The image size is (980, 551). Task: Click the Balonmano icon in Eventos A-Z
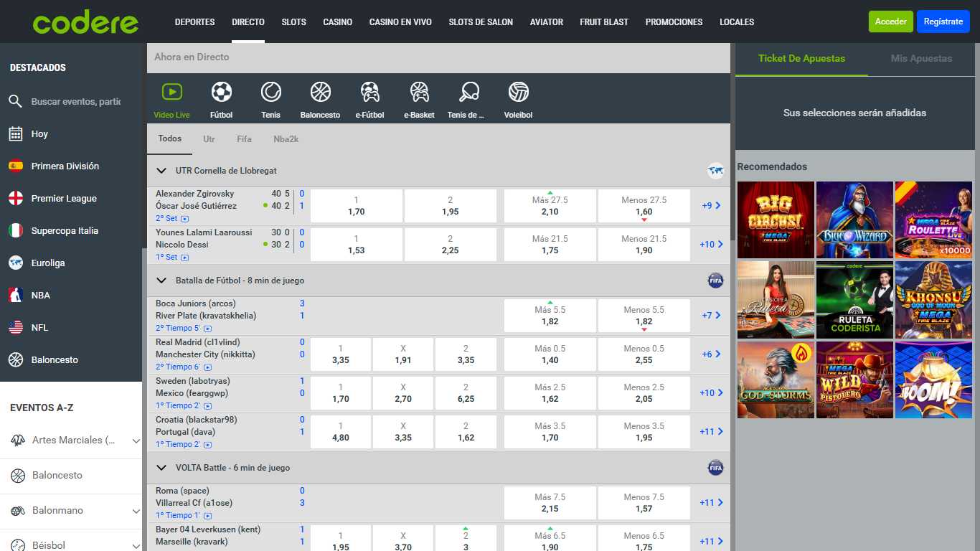coord(18,511)
